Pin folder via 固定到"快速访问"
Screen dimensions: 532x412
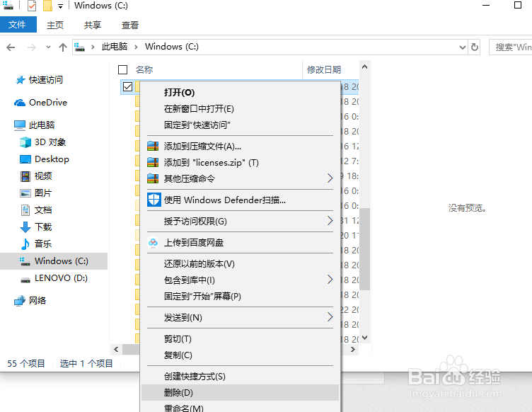[x=240, y=125]
